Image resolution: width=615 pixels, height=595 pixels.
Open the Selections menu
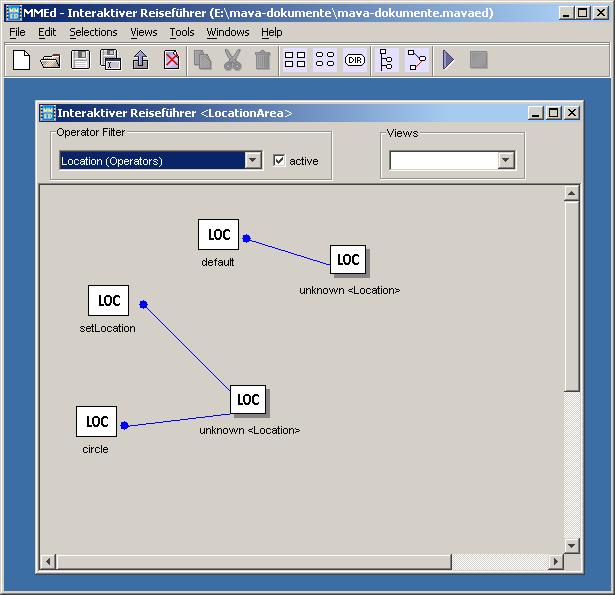coord(93,32)
